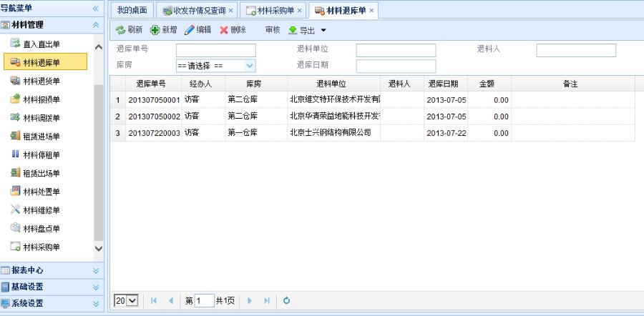Switch to 材料采购单 tab
Viewport: 644px width, 316px height.
(x=273, y=11)
